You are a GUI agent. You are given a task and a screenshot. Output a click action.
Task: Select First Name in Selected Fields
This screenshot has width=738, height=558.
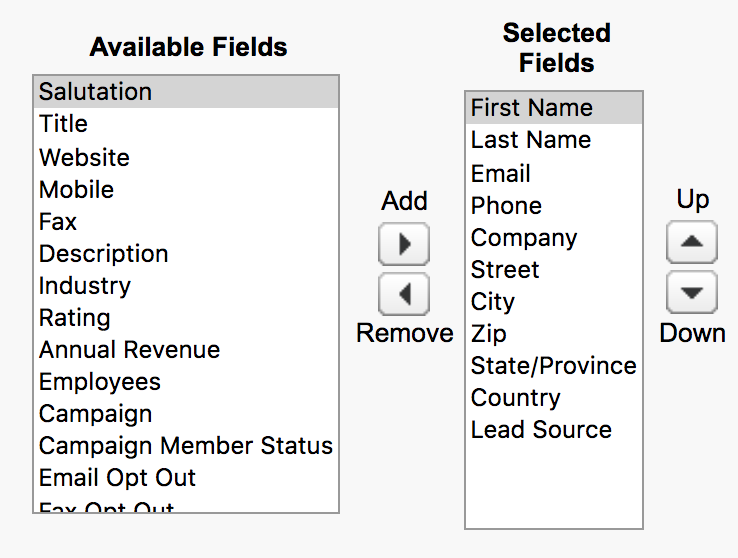pos(554,108)
